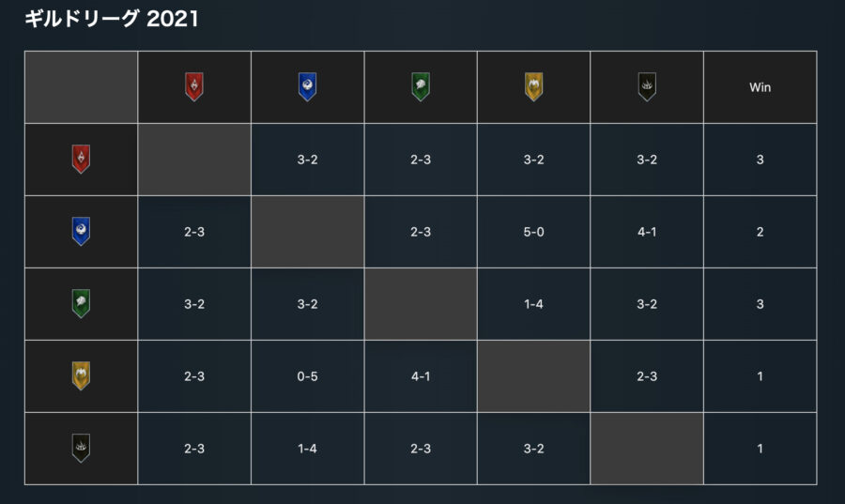Click the black guild banner in header row

click(x=647, y=86)
